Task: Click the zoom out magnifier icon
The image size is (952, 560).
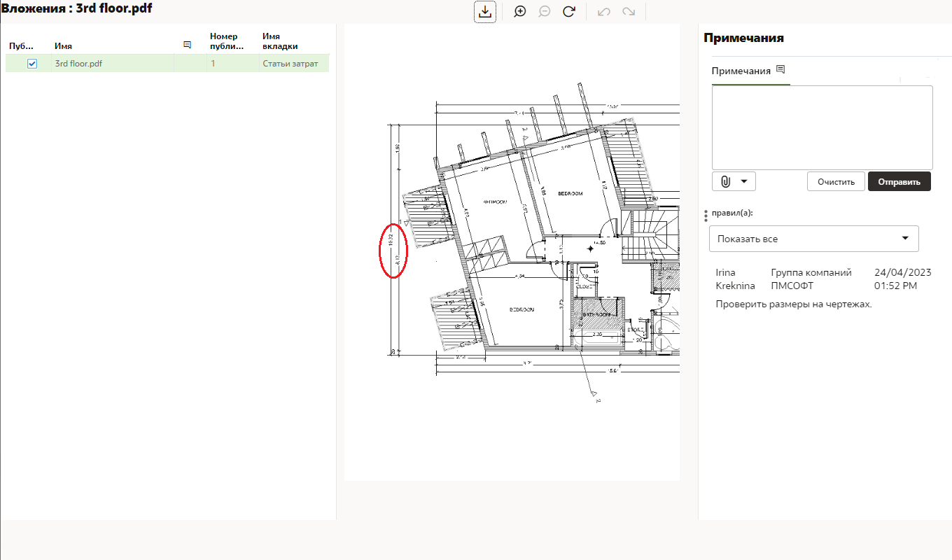Action: point(544,12)
